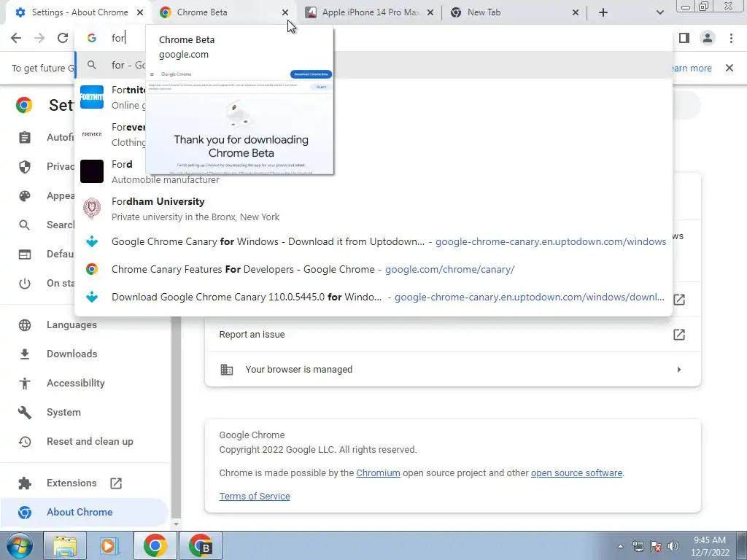Click the volume speaker tray icon
Screen dimensions: 747x560
click(x=673, y=546)
